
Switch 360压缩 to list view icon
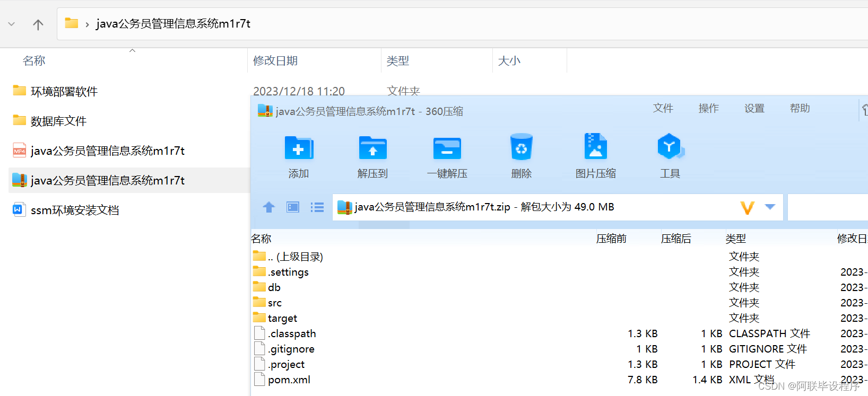(x=317, y=207)
